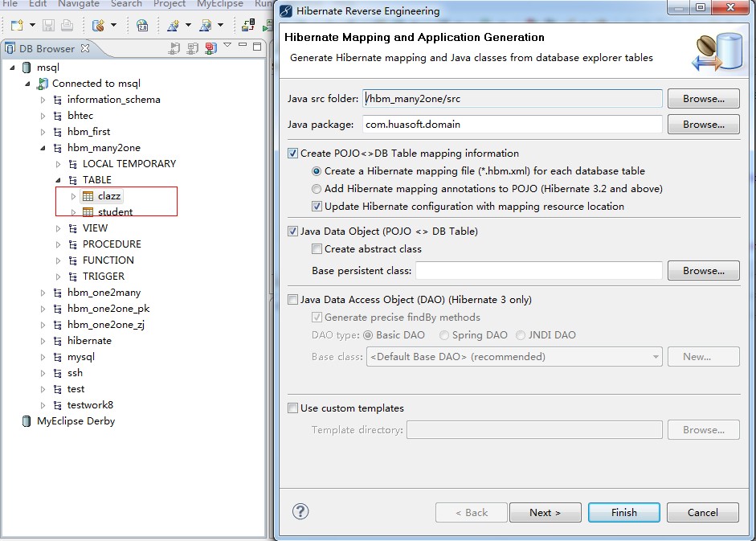Screen dimensions: 756x541
Task: Expand the information_schema schema
Action: pyautogui.click(x=43, y=100)
